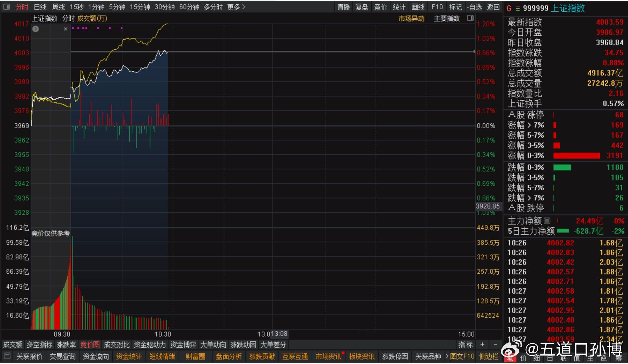
Task: Open the 直播 toolbar button
Action: pyautogui.click(x=343, y=7)
